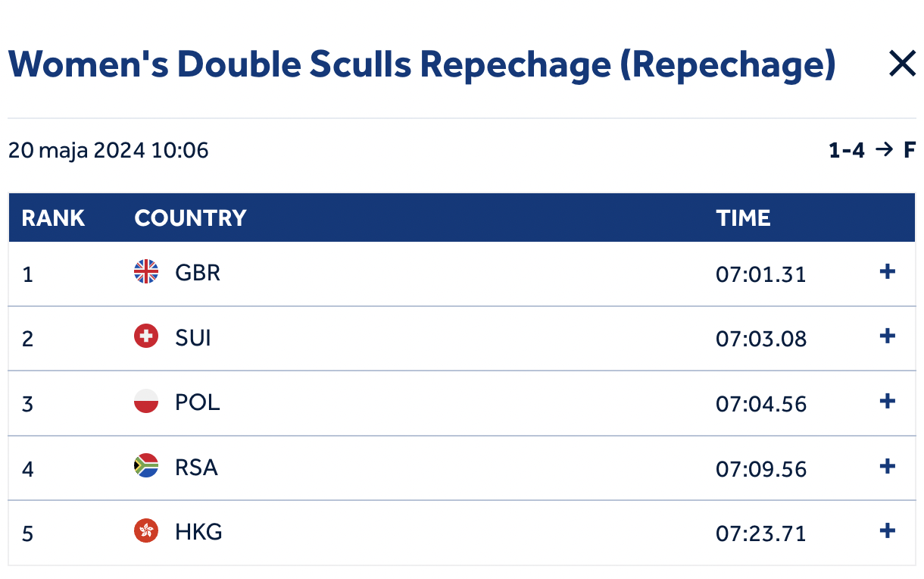This screenshot has width=924, height=579.
Task: Expand the POL row details
Action: (x=888, y=402)
